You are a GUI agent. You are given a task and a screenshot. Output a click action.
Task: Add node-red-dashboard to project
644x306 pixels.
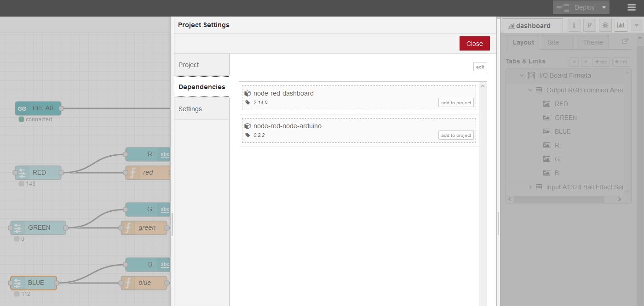click(x=456, y=103)
